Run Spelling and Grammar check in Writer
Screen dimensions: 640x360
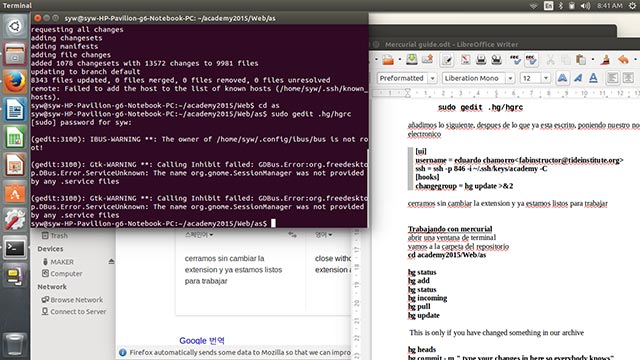[x=515, y=60]
